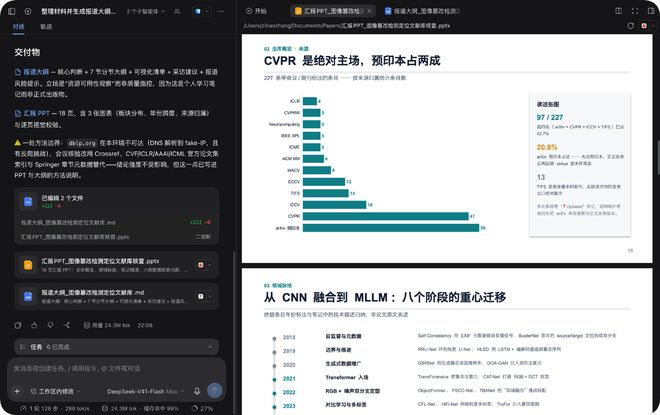Open the 2个子智能体 dropdown
Image resolution: width=660 pixels, height=415 pixels.
point(146,11)
